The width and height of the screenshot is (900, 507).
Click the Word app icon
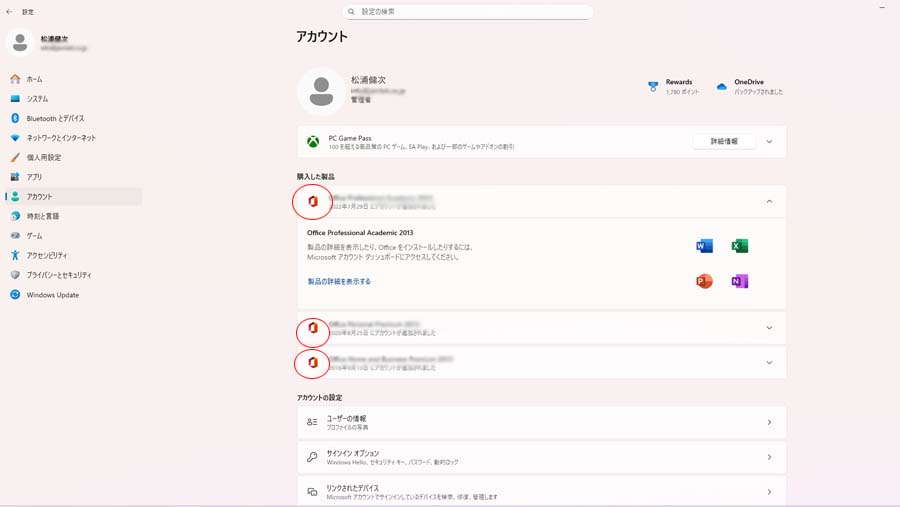tap(704, 246)
